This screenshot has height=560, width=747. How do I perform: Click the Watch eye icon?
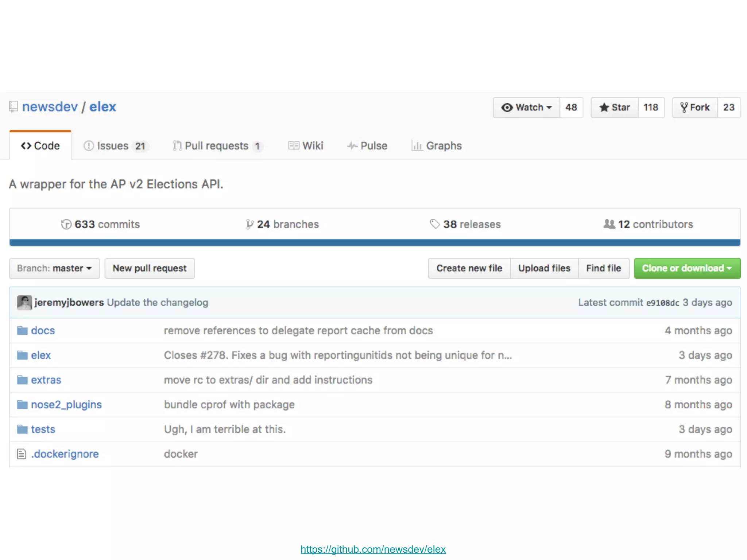coord(507,108)
